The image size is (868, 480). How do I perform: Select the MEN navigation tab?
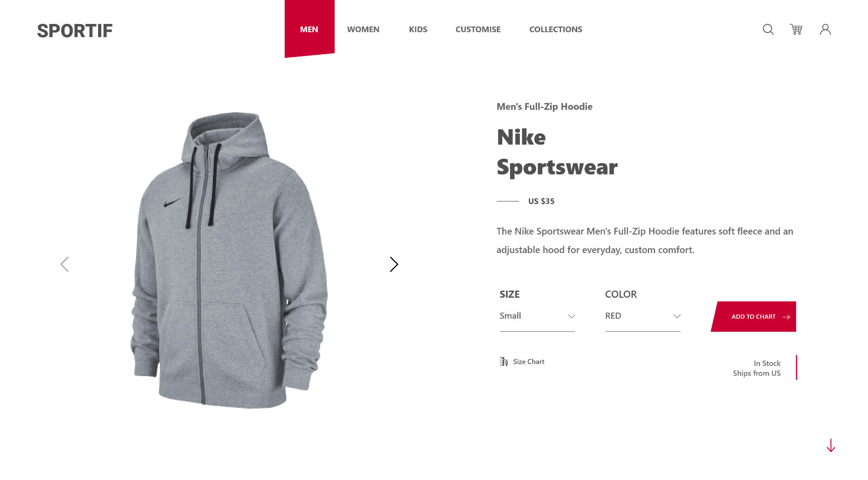(x=309, y=29)
